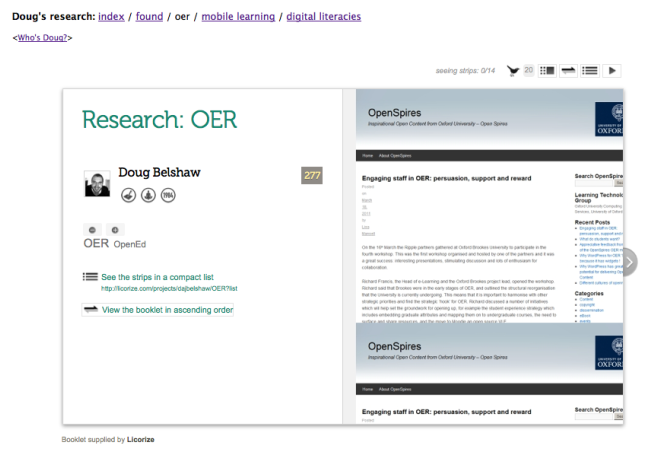Go to next booklet page arrow
649x456 pixels.
click(x=629, y=262)
